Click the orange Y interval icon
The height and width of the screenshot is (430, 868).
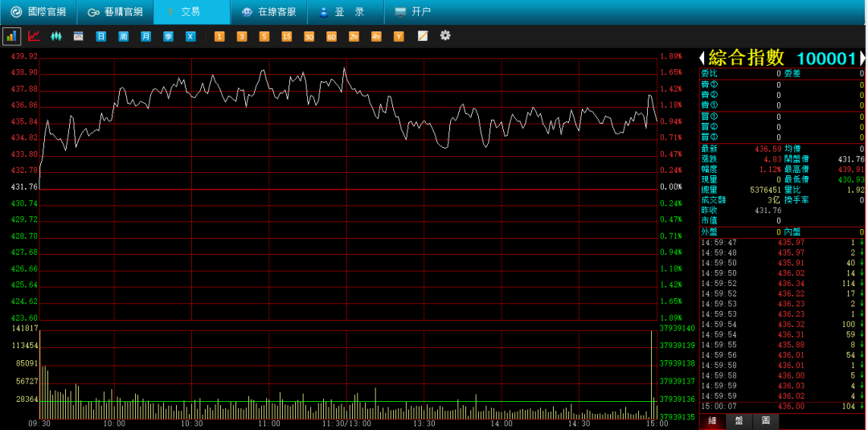399,36
